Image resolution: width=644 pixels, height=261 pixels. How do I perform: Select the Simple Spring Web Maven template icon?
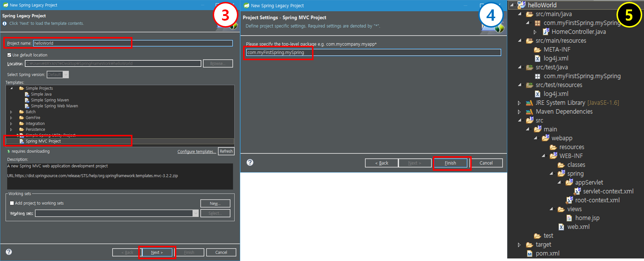pyautogui.click(x=27, y=106)
